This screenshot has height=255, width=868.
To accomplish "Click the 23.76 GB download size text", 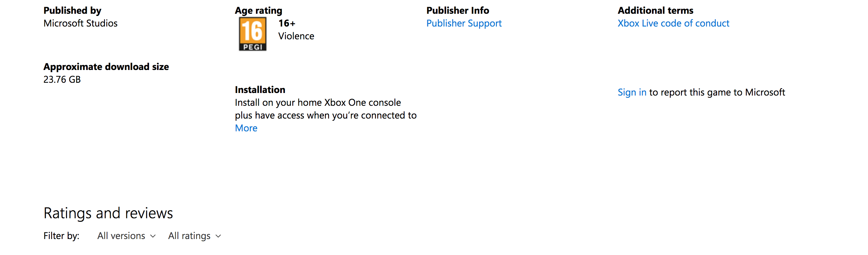I will (x=62, y=80).
